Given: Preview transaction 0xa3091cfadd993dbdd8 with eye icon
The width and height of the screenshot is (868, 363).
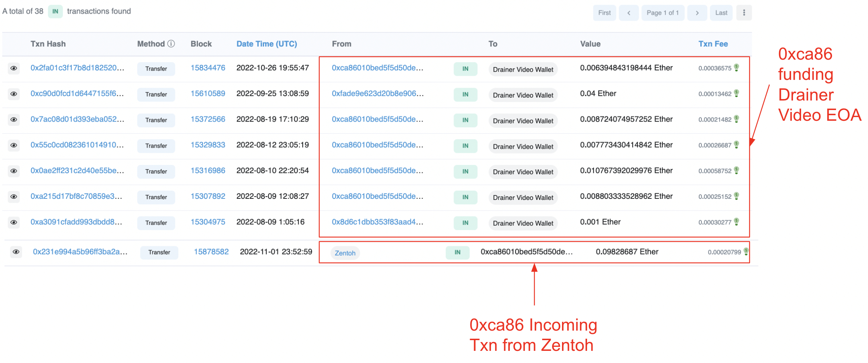Looking at the screenshot, I should (14, 223).
